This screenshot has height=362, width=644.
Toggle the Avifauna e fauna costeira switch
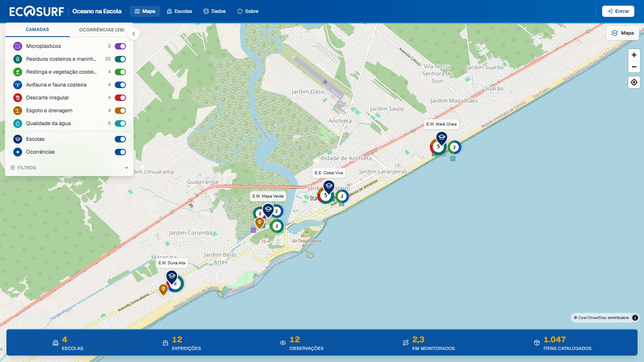120,85
